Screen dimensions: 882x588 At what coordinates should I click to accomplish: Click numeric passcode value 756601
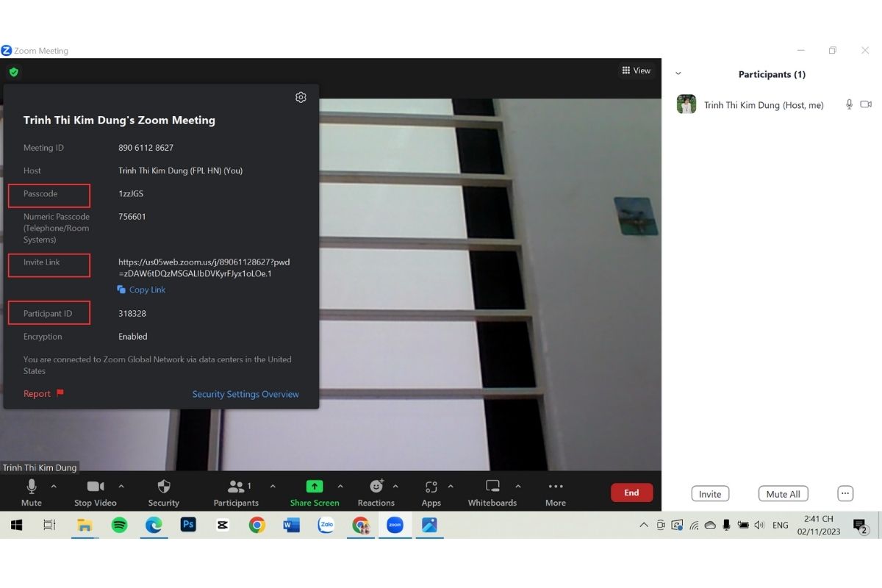tap(132, 217)
